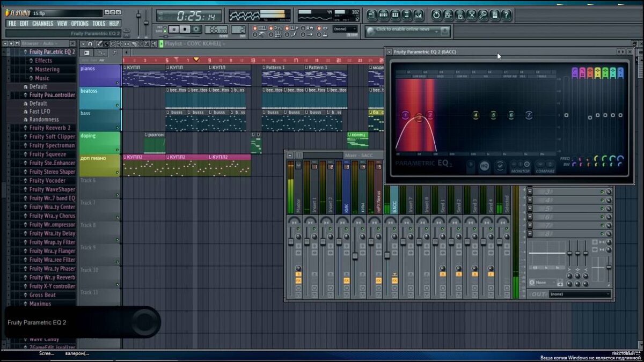644x362 pixels.
Task: View project info toolbar icon
Action: click(x=495, y=15)
